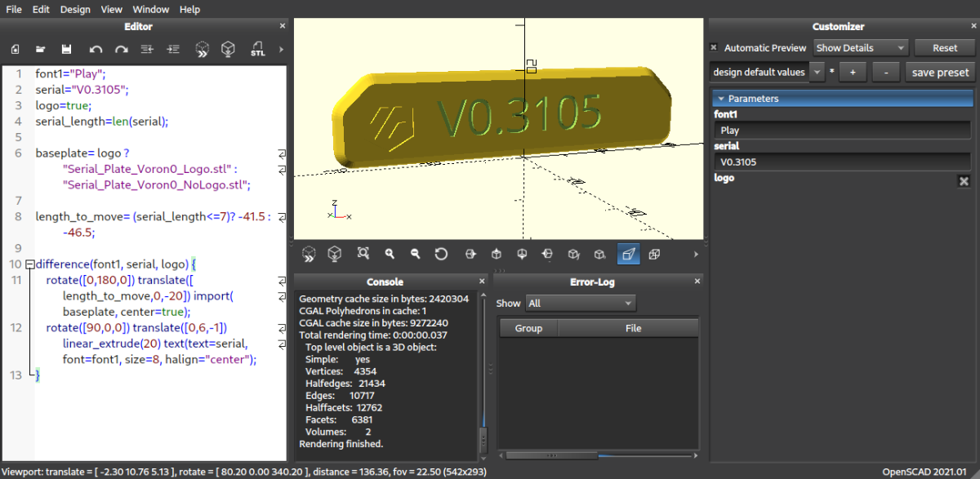Click 'Rendering finished.' in the Console
Screen dimensions: 980x479
point(341,444)
